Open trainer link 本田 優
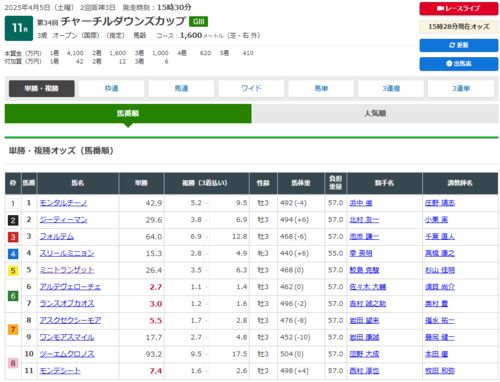500x382 pixels. pos(436,354)
